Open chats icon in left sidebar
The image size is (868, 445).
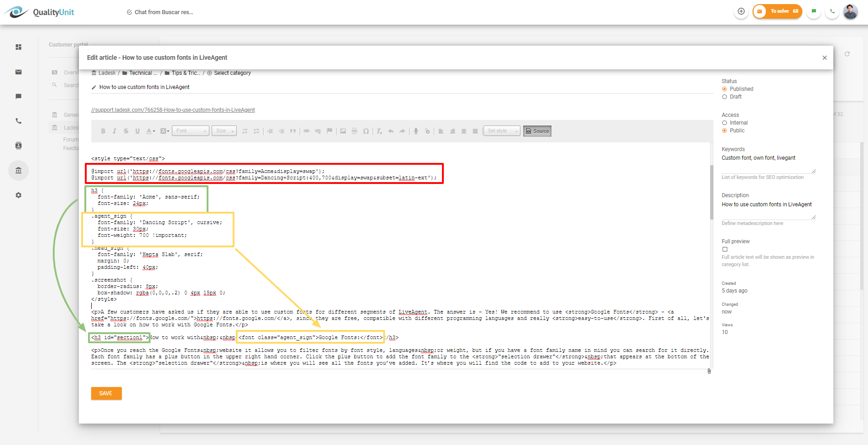click(18, 96)
